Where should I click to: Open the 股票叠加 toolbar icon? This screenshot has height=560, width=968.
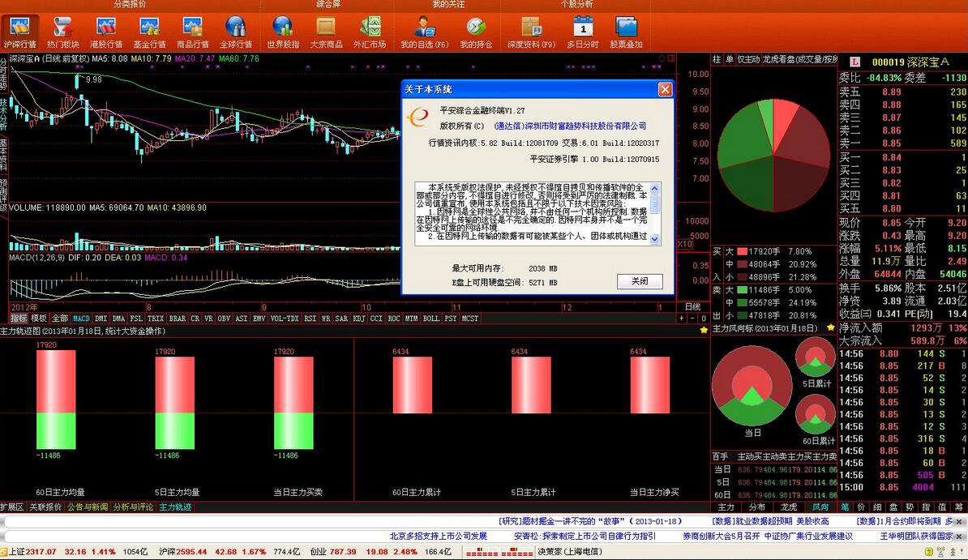pyautogui.click(x=626, y=32)
